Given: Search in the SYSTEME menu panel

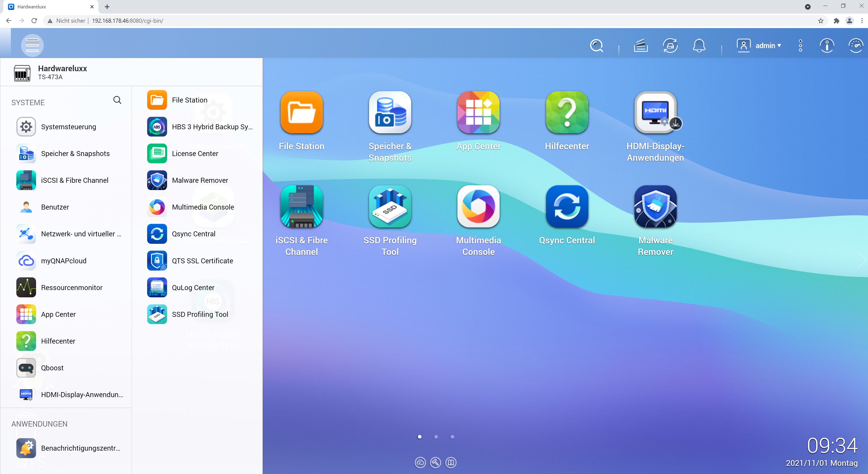Looking at the screenshot, I should [117, 100].
